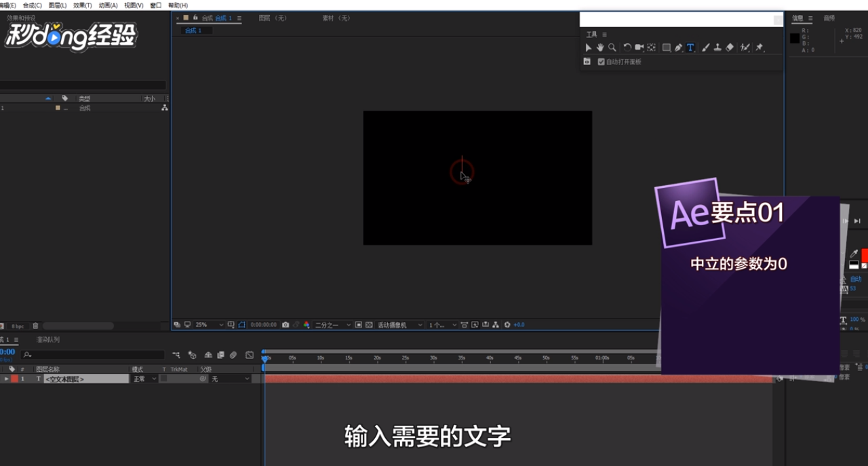Viewport: 868px width, 466px height.
Task: Click the viewer flowchart icon
Action: point(496,325)
